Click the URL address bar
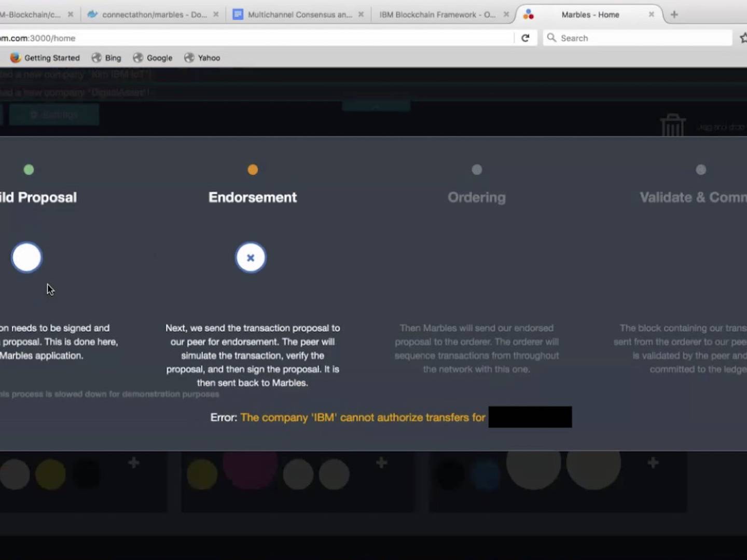This screenshot has height=560, width=747. click(257, 38)
